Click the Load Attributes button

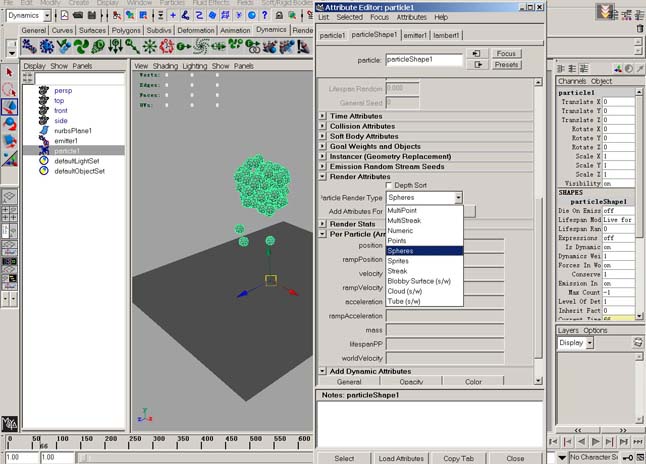tap(401, 458)
